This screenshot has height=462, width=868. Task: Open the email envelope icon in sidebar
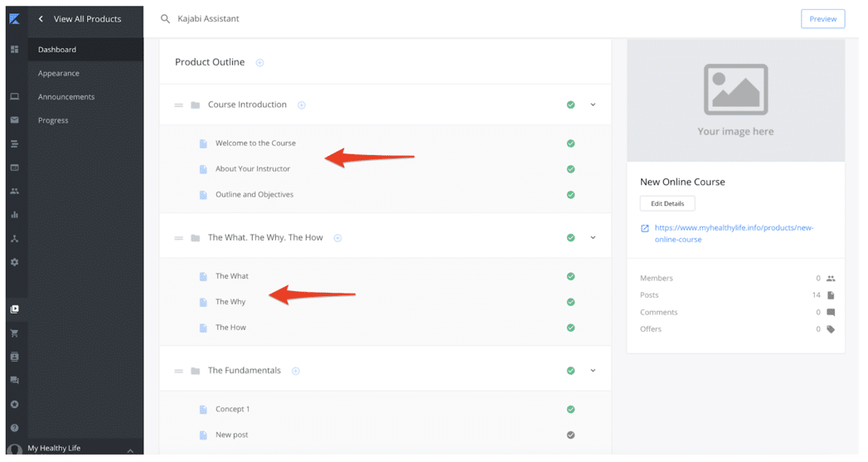coord(14,120)
